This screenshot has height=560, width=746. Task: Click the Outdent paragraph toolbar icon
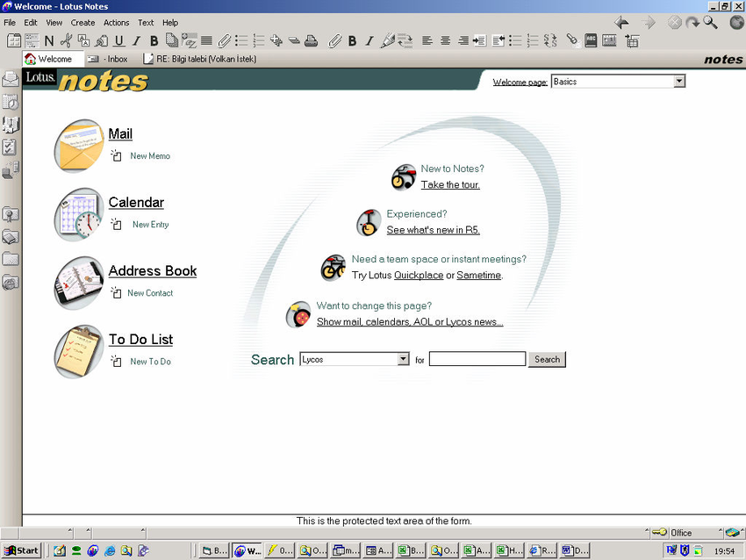(499, 41)
